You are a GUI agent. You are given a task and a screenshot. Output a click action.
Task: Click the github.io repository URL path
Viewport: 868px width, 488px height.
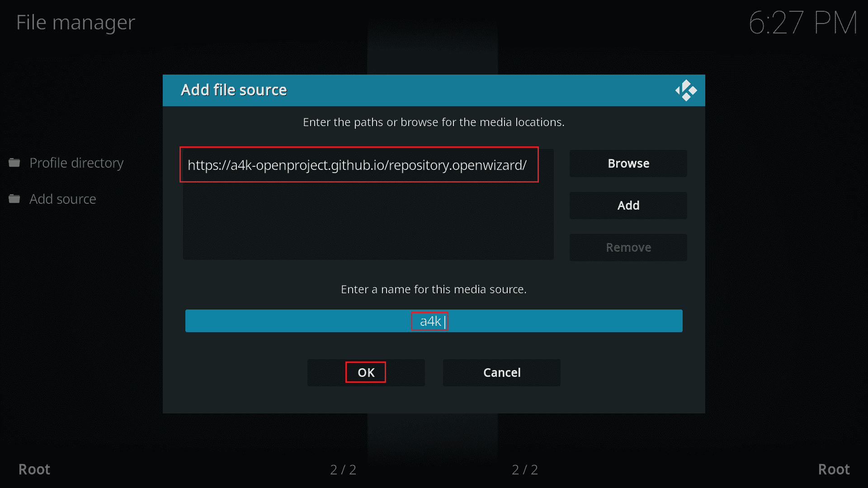point(359,164)
